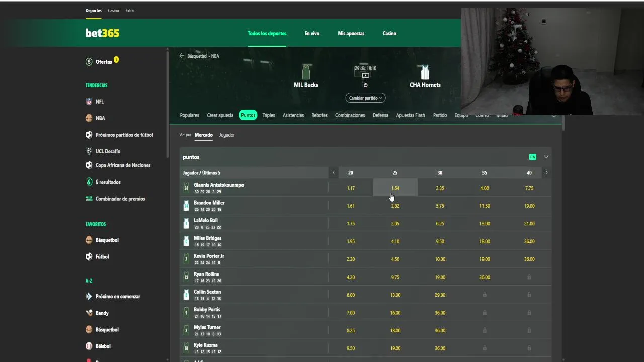Click the bet365 logo
Viewport: 644px width, 362px height.
coord(102,33)
